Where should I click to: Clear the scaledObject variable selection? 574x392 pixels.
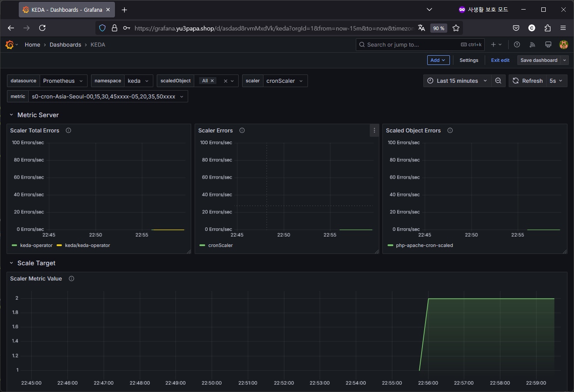[x=226, y=81]
